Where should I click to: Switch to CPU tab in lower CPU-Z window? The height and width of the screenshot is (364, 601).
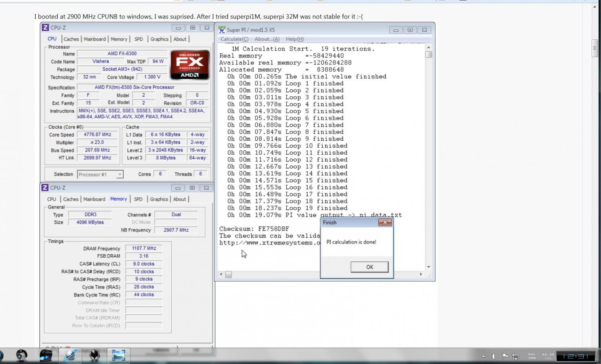click(x=51, y=199)
